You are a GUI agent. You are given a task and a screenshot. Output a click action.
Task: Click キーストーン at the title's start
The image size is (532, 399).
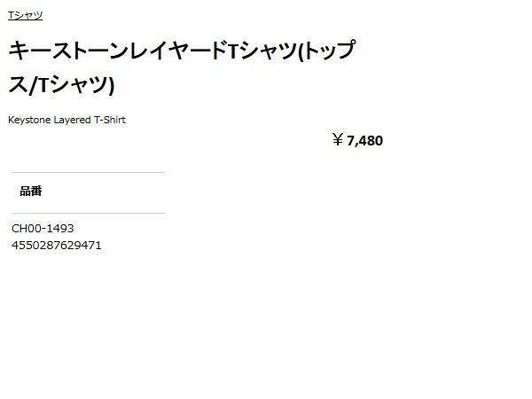pyautogui.click(x=60, y=51)
